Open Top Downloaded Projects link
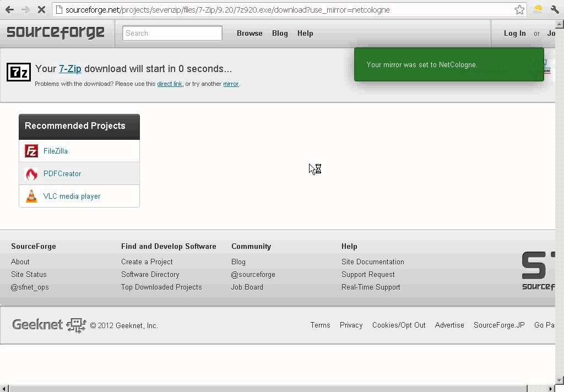564x392 pixels. 161,287
